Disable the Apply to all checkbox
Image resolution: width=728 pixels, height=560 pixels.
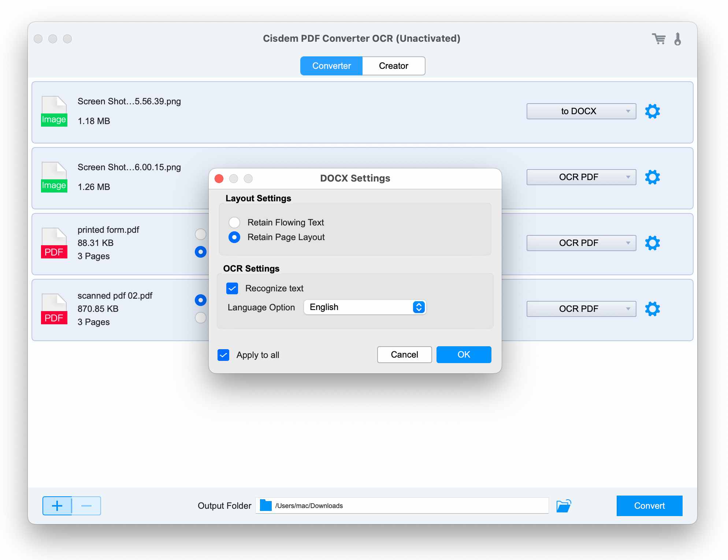point(223,355)
